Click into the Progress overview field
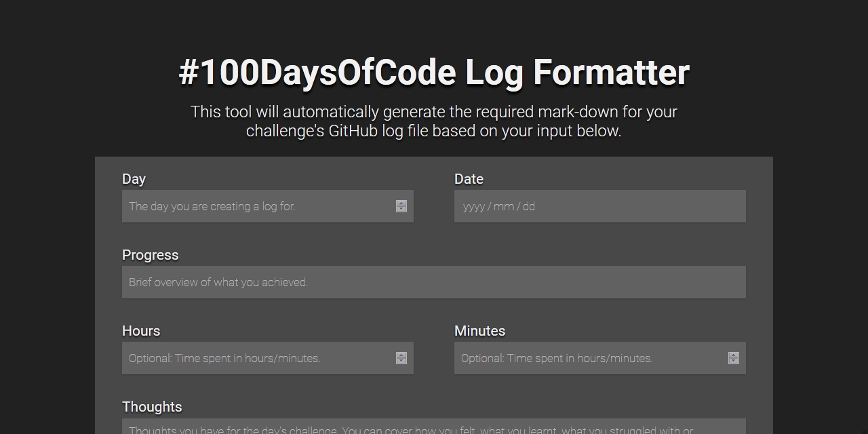The height and width of the screenshot is (434, 868). coord(434,282)
